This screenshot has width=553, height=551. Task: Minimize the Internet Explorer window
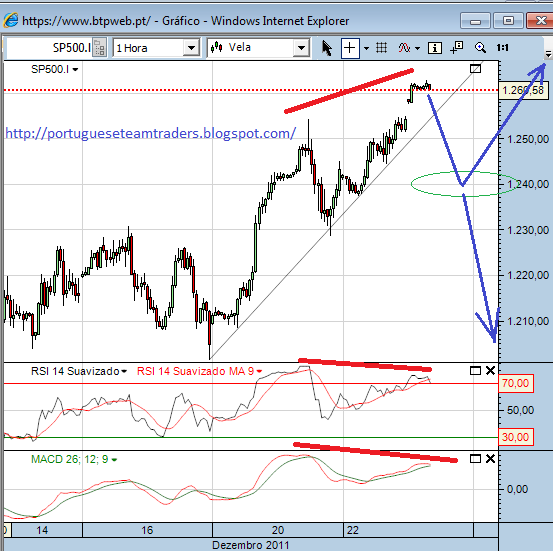click(475, 21)
